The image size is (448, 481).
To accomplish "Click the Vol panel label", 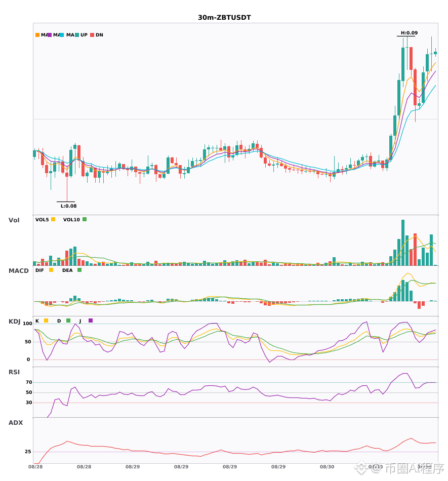I will (14, 220).
